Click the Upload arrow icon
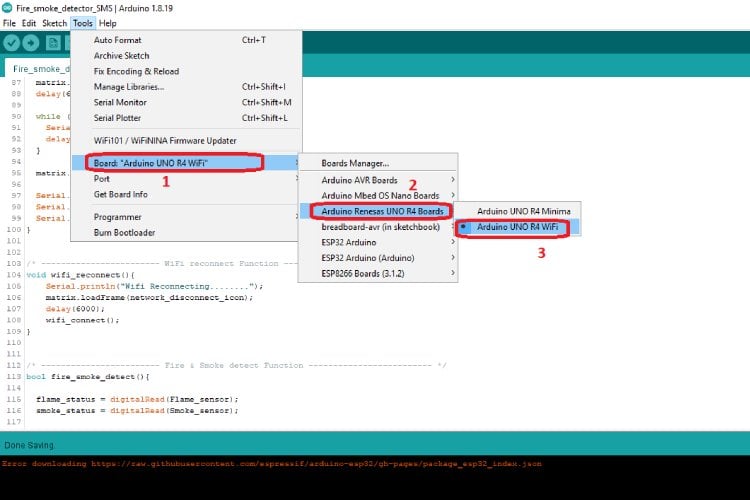This screenshot has width=750, height=500. (x=31, y=43)
